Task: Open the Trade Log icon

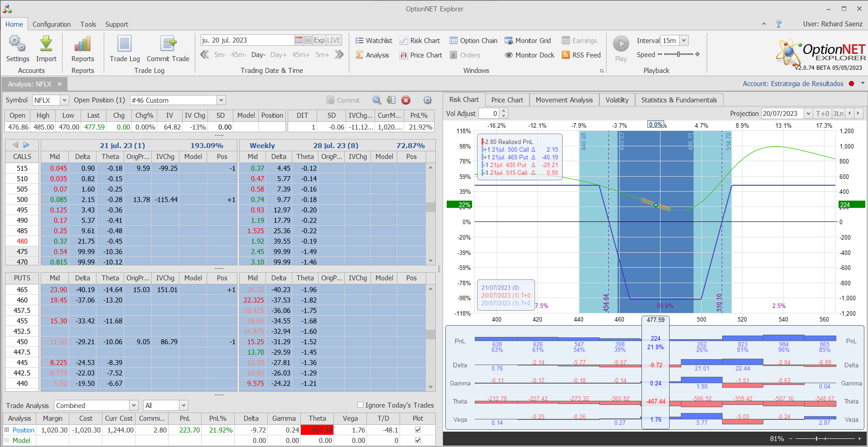Action: click(x=125, y=44)
